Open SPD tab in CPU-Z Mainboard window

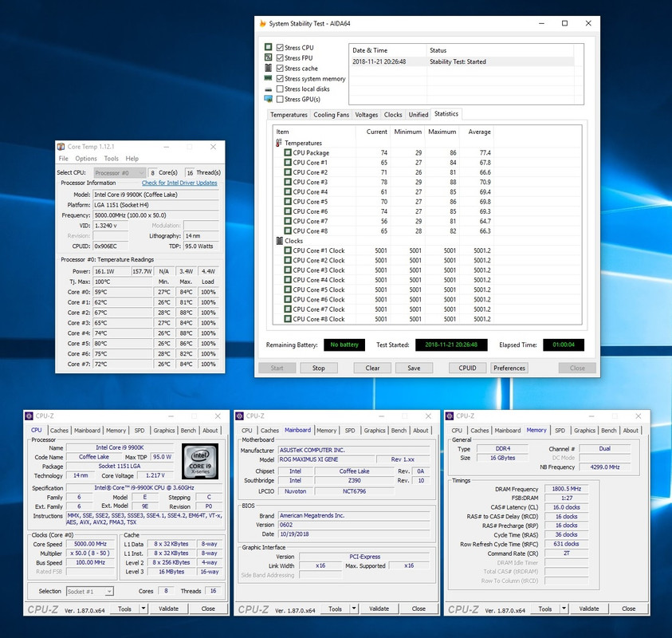tap(350, 431)
